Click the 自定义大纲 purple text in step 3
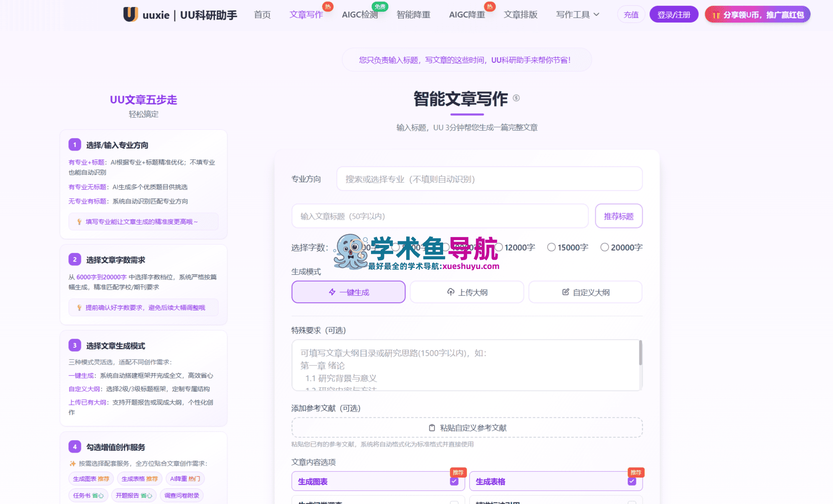This screenshot has height=504, width=833. click(x=84, y=389)
